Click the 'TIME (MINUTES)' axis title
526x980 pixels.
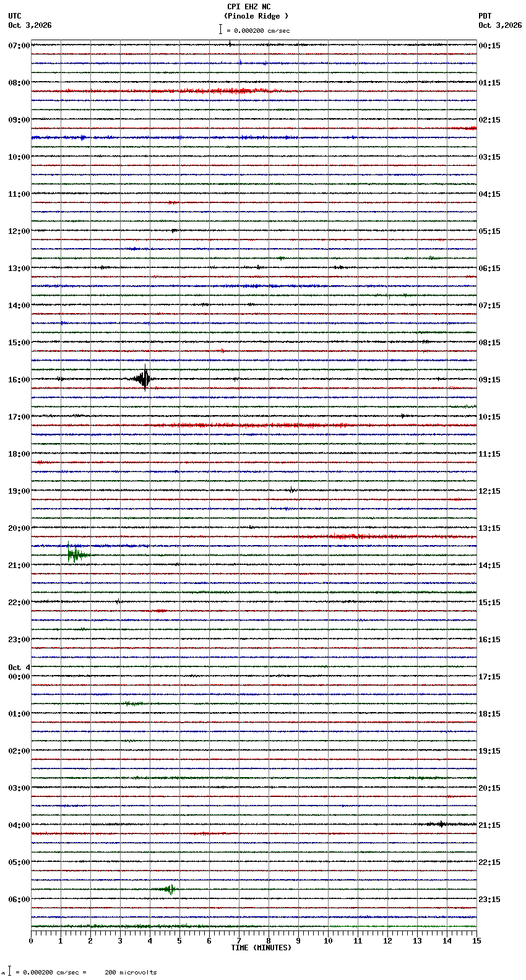(261, 948)
